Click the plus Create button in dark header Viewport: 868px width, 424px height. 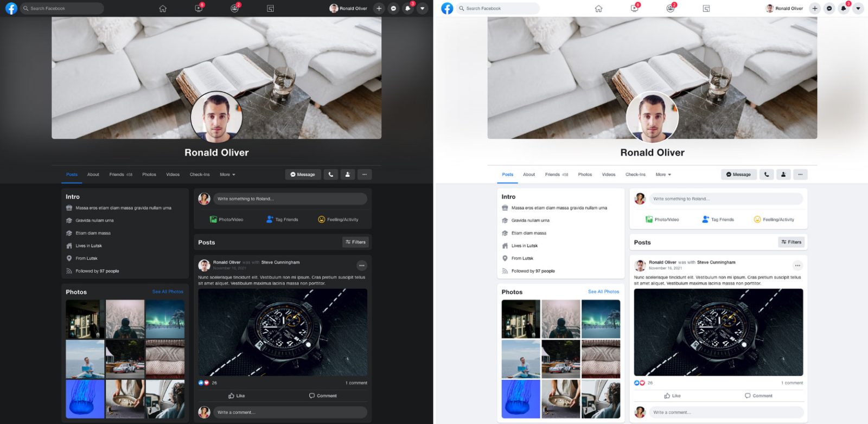379,8
